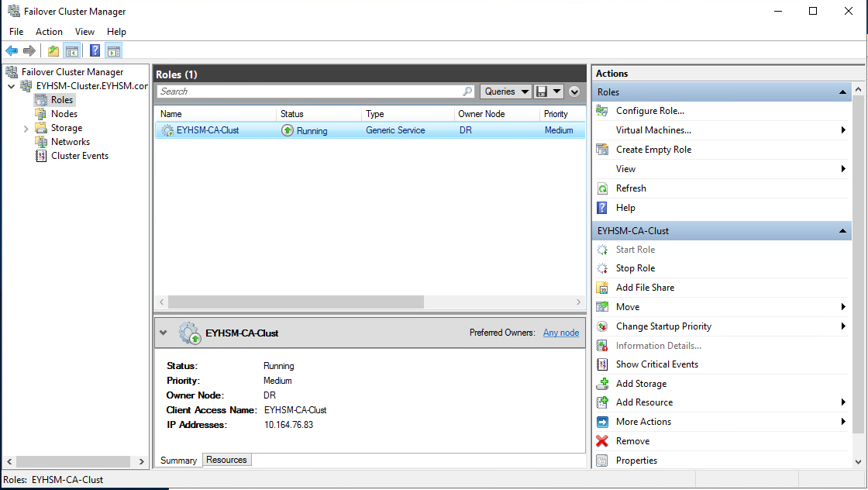The image size is (868, 490).
Task: Click the Help question-mark icon in Actions pane
Action: click(x=602, y=208)
